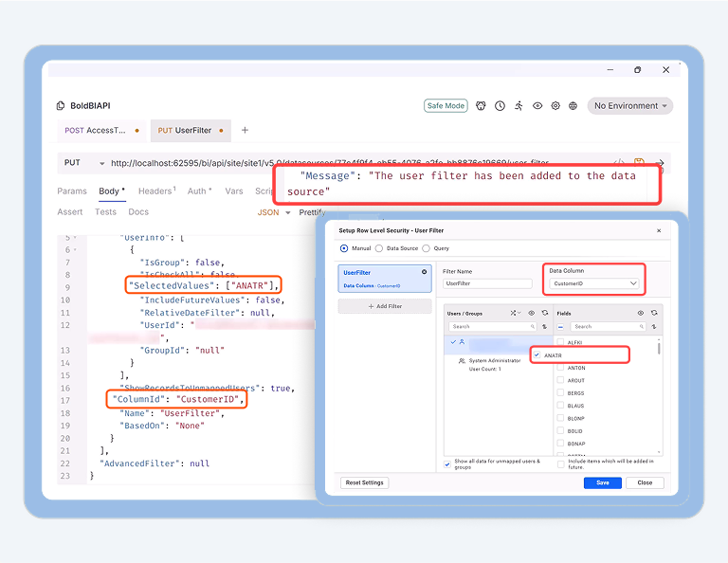Switch to the POST AccessT... tab
The height and width of the screenshot is (563, 728).
(x=101, y=131)
